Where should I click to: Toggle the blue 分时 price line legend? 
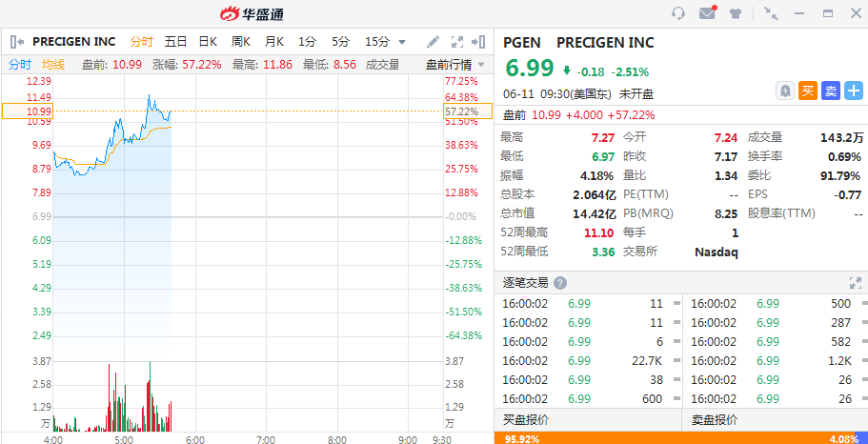click(x=20, y=65)
